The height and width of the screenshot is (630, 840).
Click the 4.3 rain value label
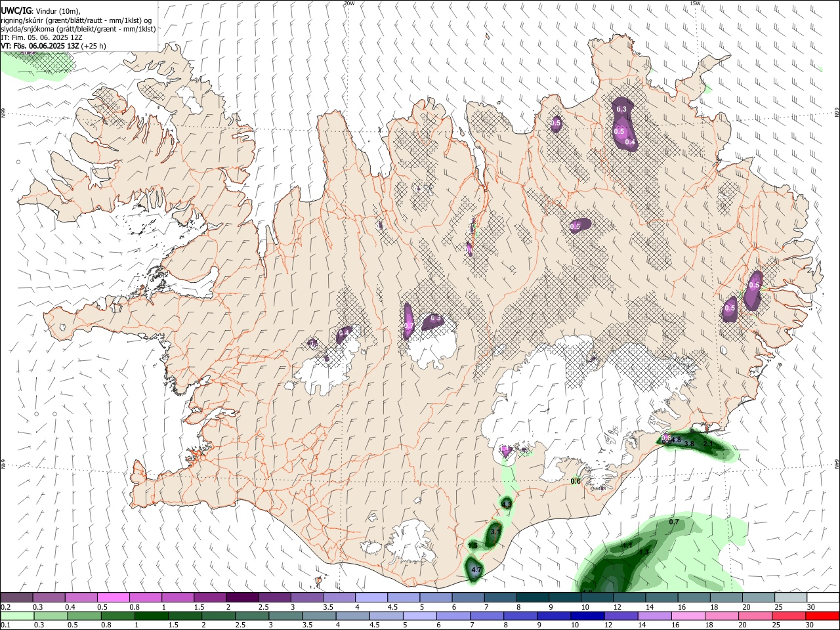(506, 503)
